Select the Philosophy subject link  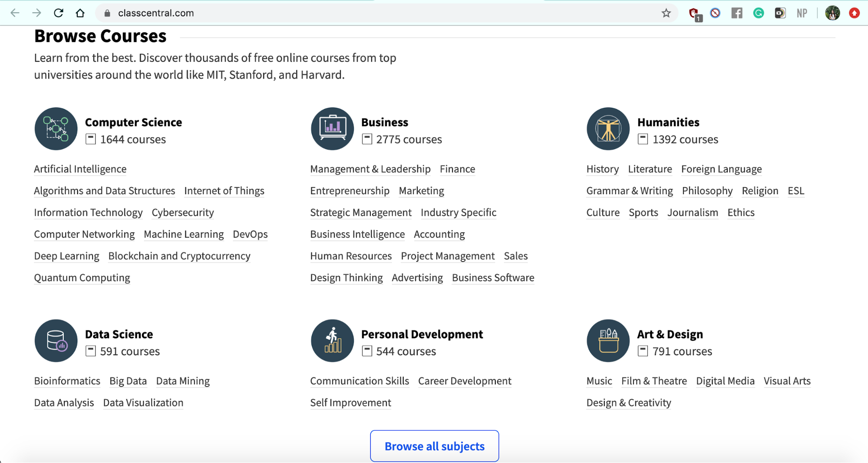pyautogui.click(x=707, y=191)
